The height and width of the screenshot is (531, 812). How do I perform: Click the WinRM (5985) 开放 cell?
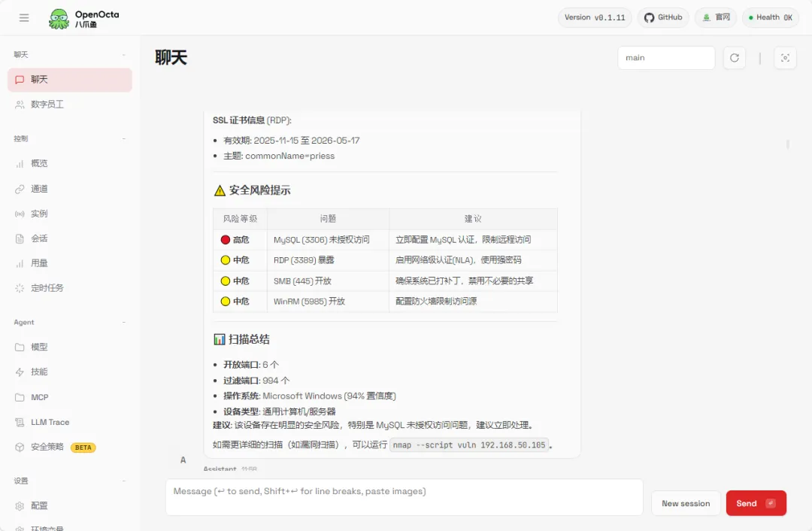328,302
